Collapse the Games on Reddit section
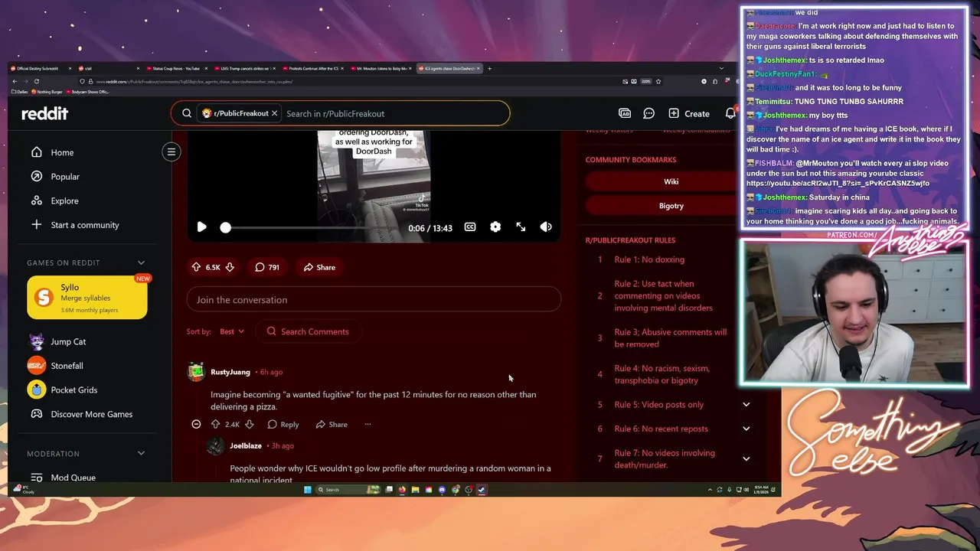Screen dimensions: 980x551 click(x=141, y=262)
